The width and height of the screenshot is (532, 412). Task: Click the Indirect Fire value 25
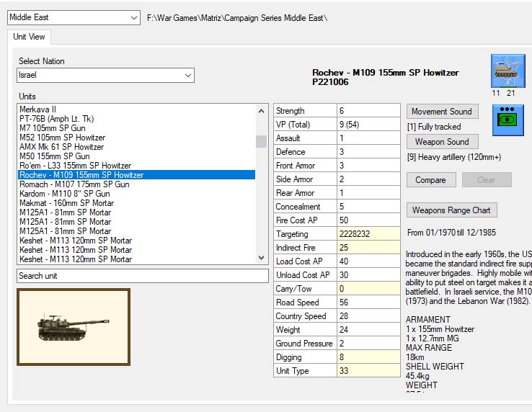(368, 248)
